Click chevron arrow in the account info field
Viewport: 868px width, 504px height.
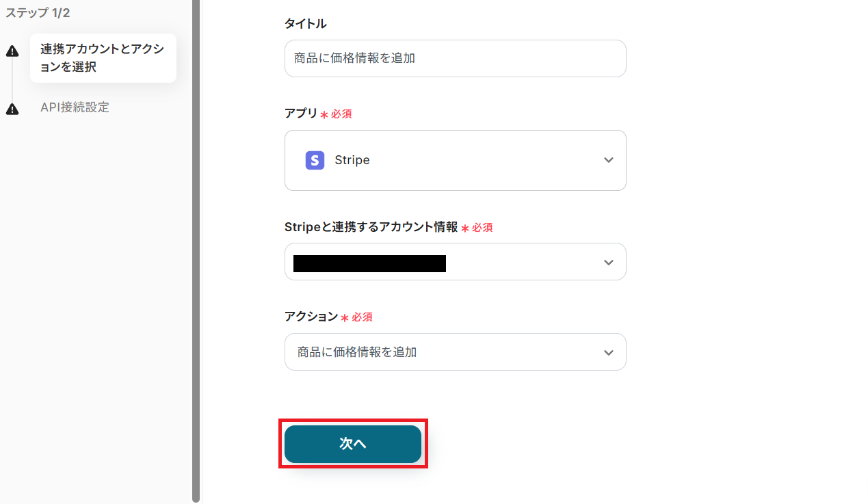click(x=608, y=263)
